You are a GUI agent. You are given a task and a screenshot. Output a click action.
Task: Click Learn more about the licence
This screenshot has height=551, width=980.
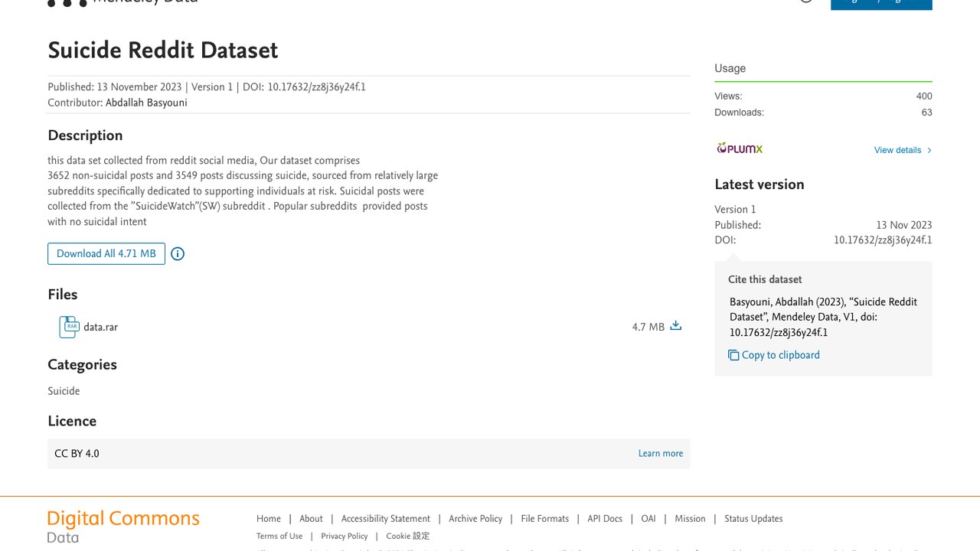[661, 453]
